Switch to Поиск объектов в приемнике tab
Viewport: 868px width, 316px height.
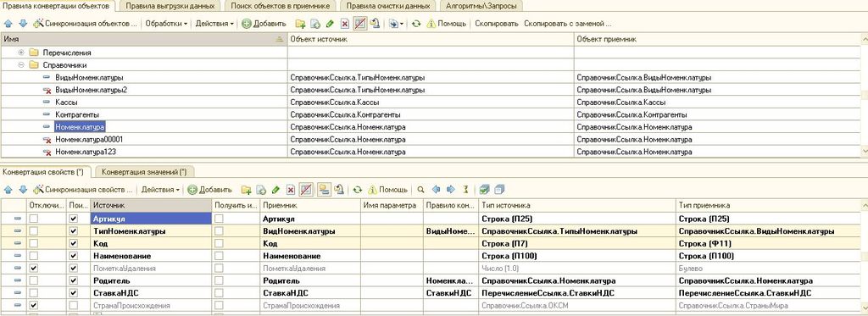tap(279, 6)
